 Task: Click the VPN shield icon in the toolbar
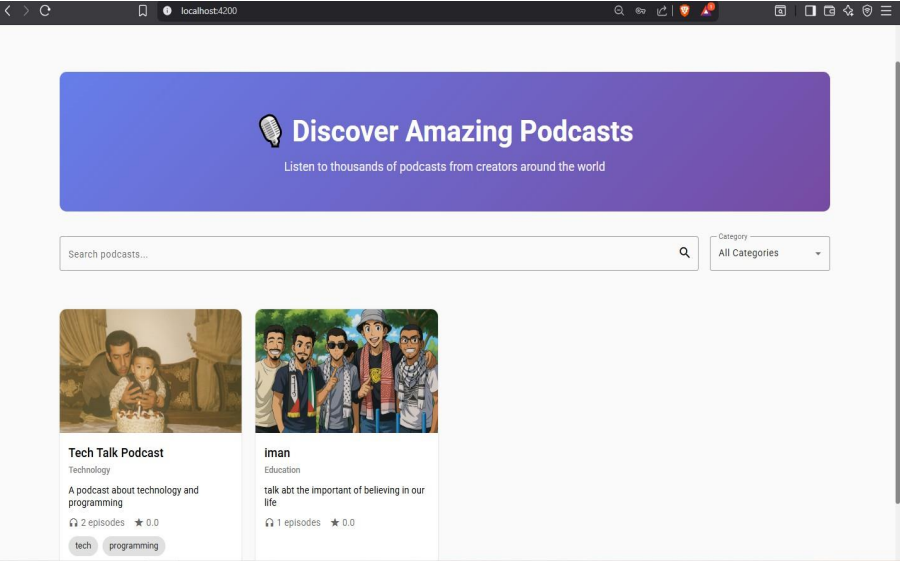pyautogui.click(x=867, y=10)
